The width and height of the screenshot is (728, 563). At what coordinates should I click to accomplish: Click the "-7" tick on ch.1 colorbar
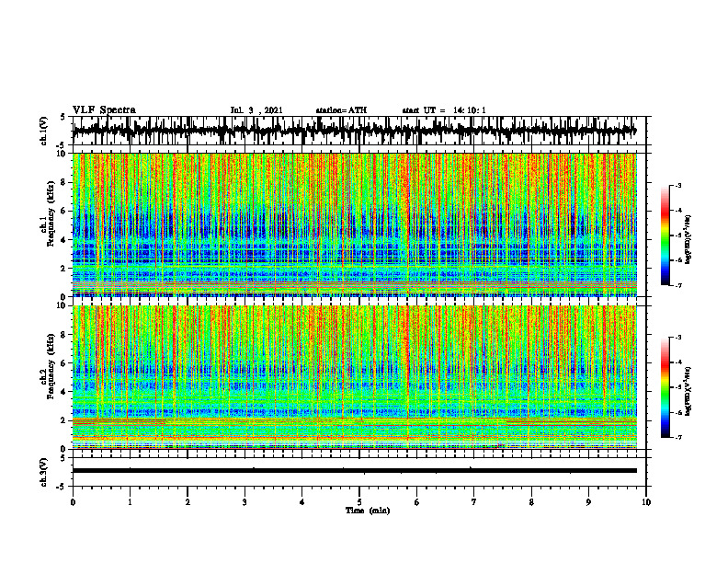[677, 285]
